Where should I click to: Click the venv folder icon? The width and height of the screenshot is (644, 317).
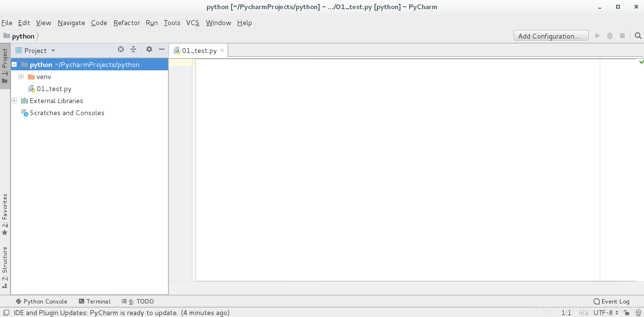31,77
